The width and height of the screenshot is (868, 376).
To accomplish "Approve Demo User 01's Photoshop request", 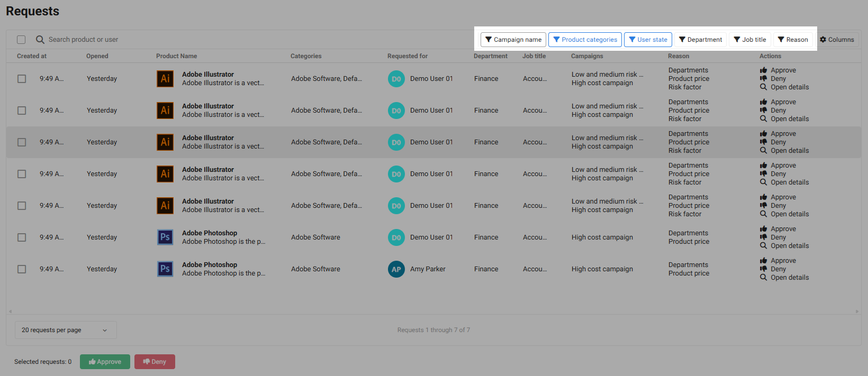I will coord(778,229).
